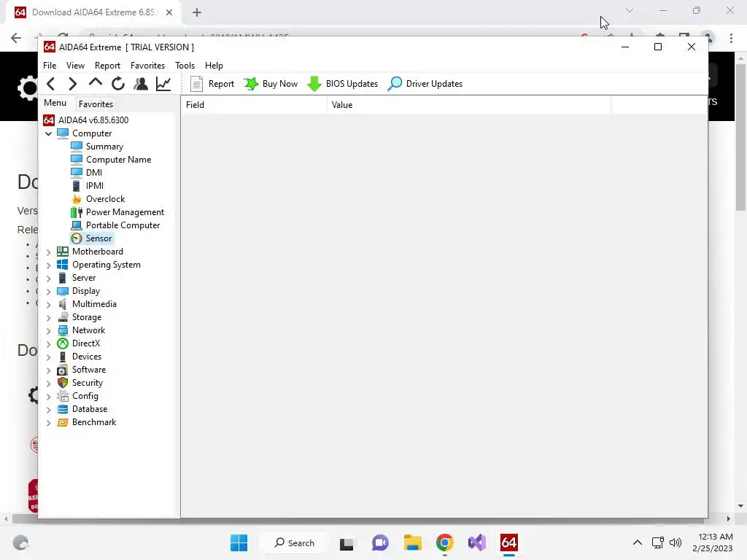Switch to the Menu tab in sidebar
The height and width of the screenshot is (560, 747).
tap(55, 103)
